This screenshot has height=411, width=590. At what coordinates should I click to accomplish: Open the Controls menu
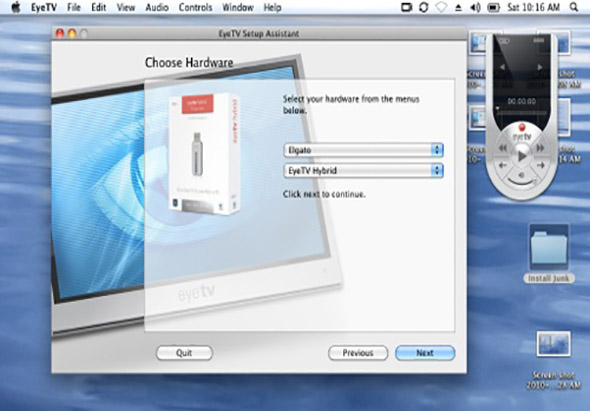(195, 7)
